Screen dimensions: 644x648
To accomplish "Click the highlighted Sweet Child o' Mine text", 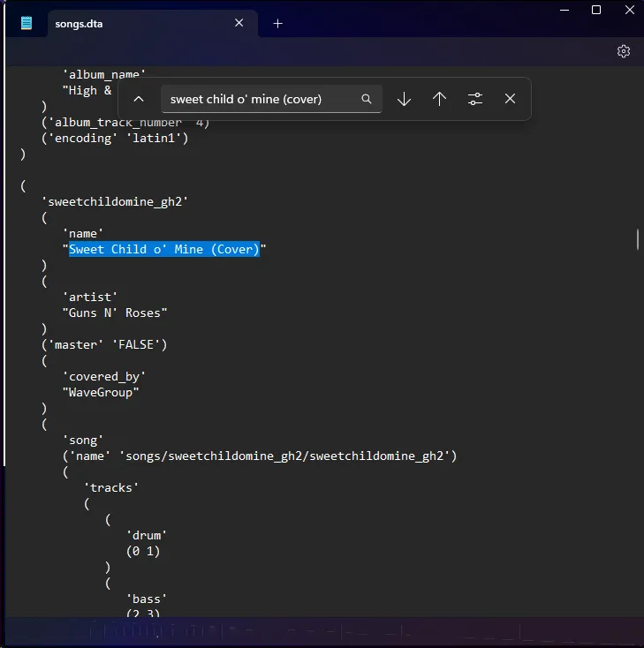I will pos(164,249).
